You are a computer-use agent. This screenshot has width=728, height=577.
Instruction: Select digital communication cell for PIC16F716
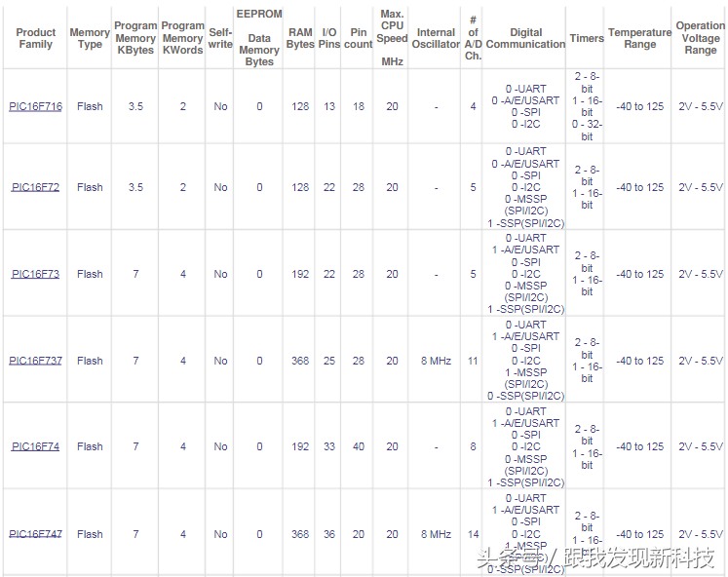[x=525, y=106]
